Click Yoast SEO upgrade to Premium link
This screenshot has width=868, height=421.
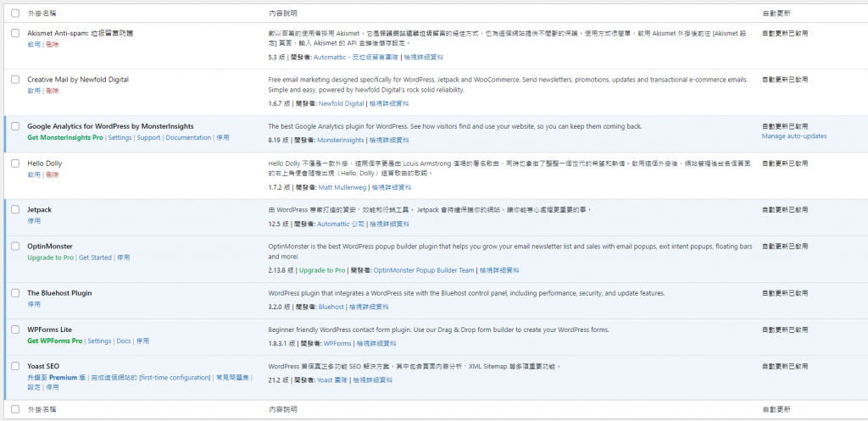coord(57,378)
